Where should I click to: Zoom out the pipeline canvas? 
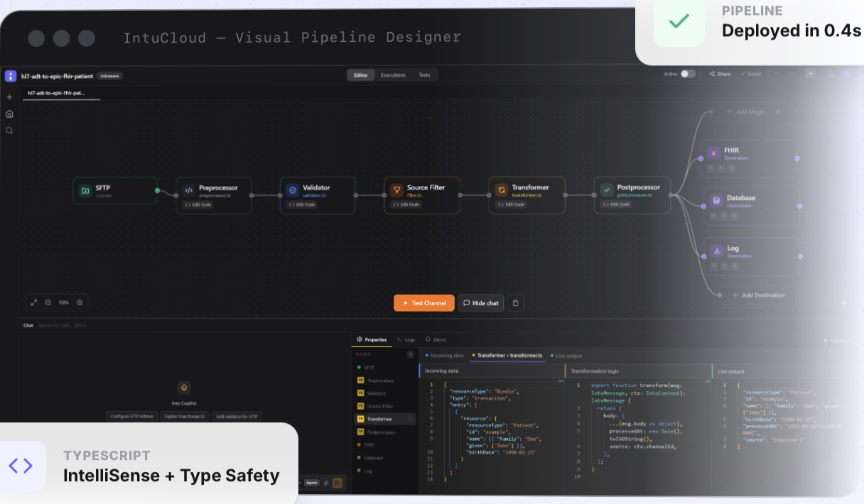[x=48, y=302]
